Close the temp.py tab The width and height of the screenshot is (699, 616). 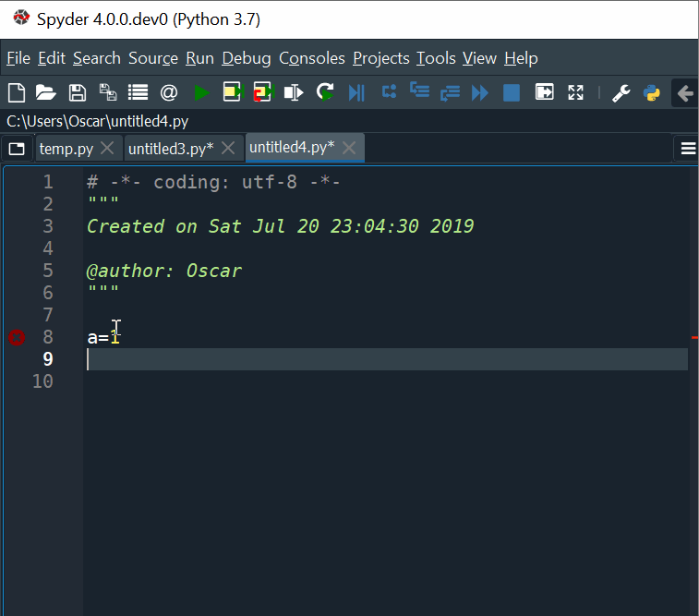click(x=107, y=148)
